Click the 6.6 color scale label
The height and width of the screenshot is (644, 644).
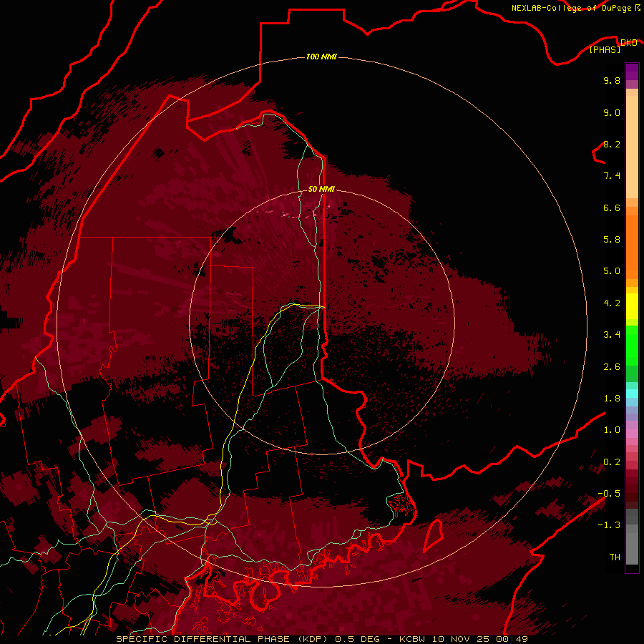point(612,208)
